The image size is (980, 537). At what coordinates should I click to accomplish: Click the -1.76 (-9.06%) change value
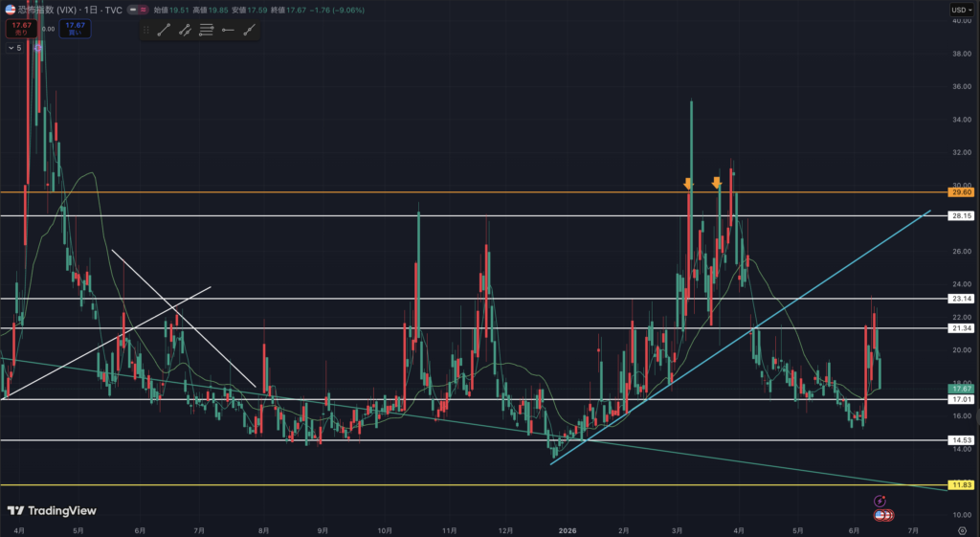click(x=337, y=10)
